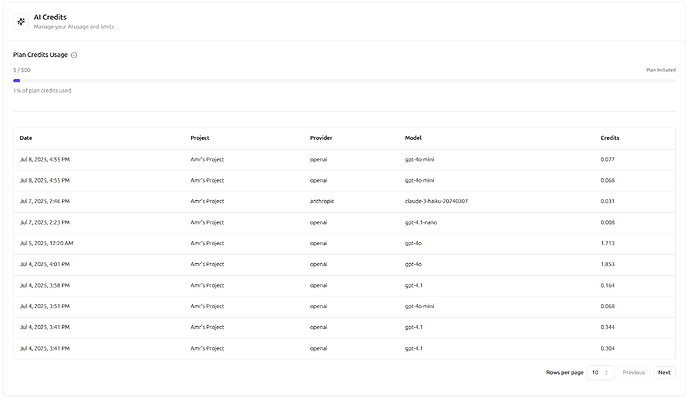Click the 1.853 credits value
This screenshot has width=690, height=400.
607,264
